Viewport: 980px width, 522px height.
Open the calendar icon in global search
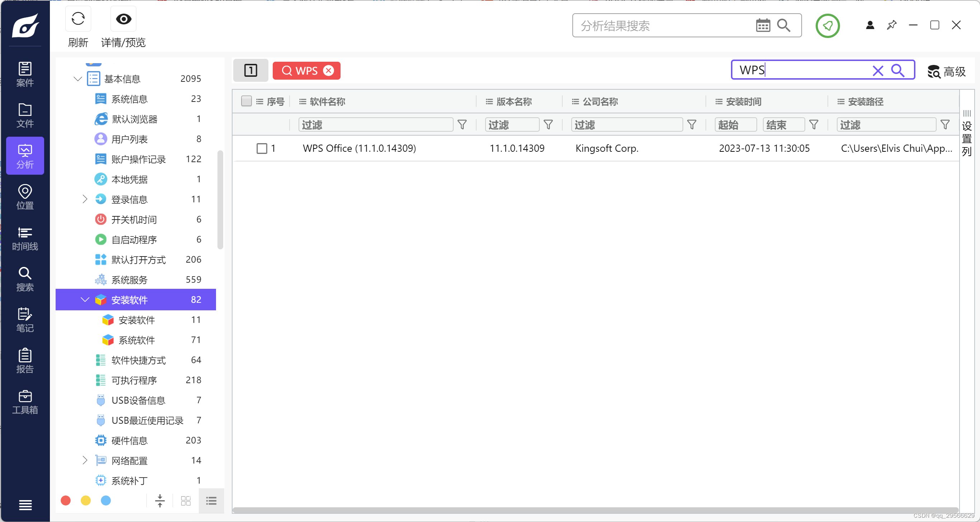click(x=763, y=25)
